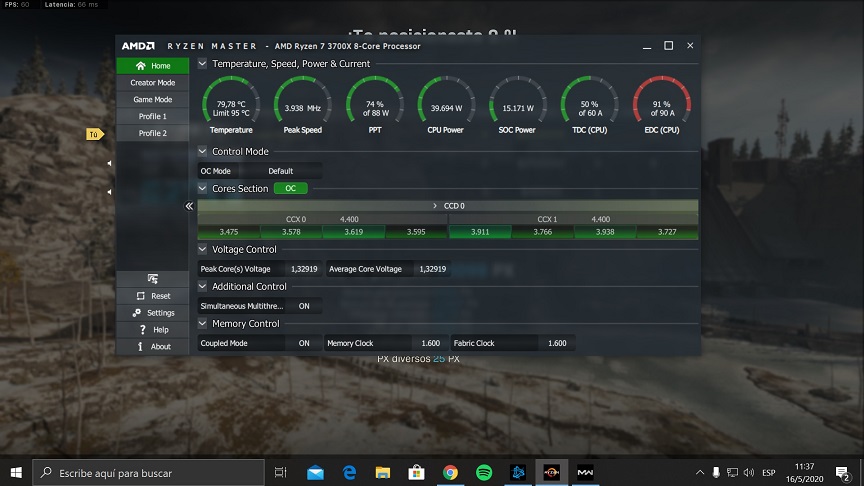Open Mail app from taskbar
864x486 pixels.
coord(315,473)
